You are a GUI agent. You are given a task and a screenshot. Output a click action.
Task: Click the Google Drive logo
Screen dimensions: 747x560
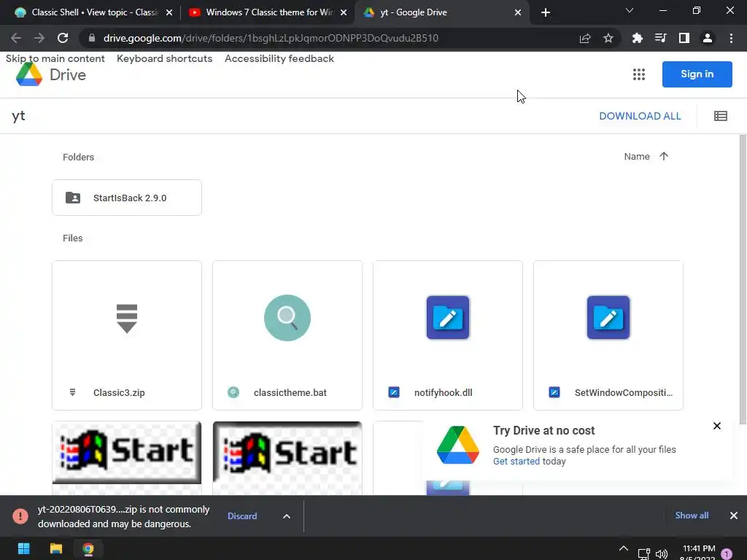coord(51,75)
